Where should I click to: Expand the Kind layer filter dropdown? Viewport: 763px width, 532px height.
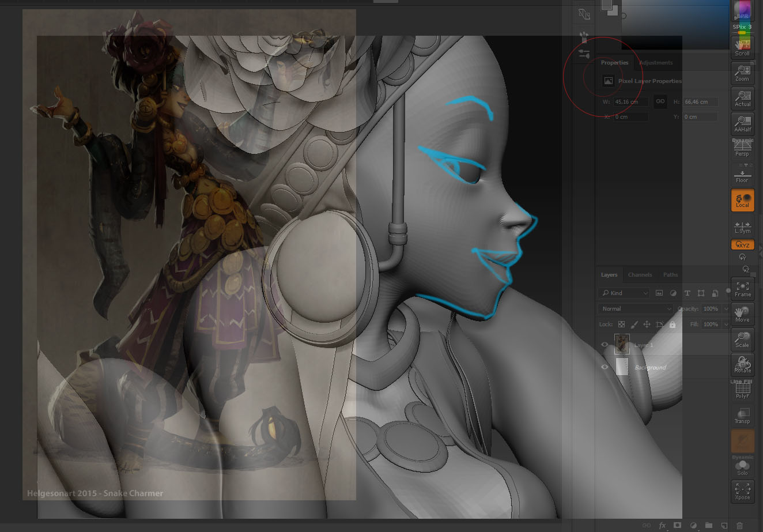(x=624, y=293)
